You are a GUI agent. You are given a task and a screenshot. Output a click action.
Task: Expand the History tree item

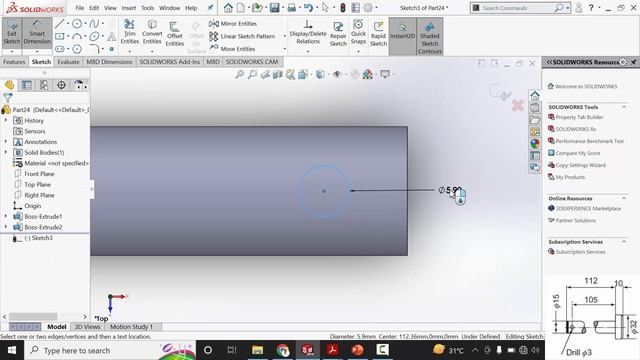[6, 120]
